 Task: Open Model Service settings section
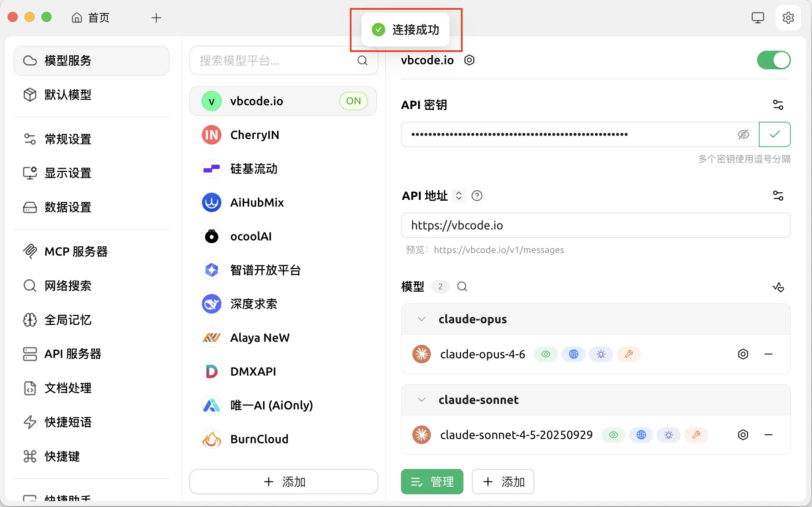click(92, 60)
